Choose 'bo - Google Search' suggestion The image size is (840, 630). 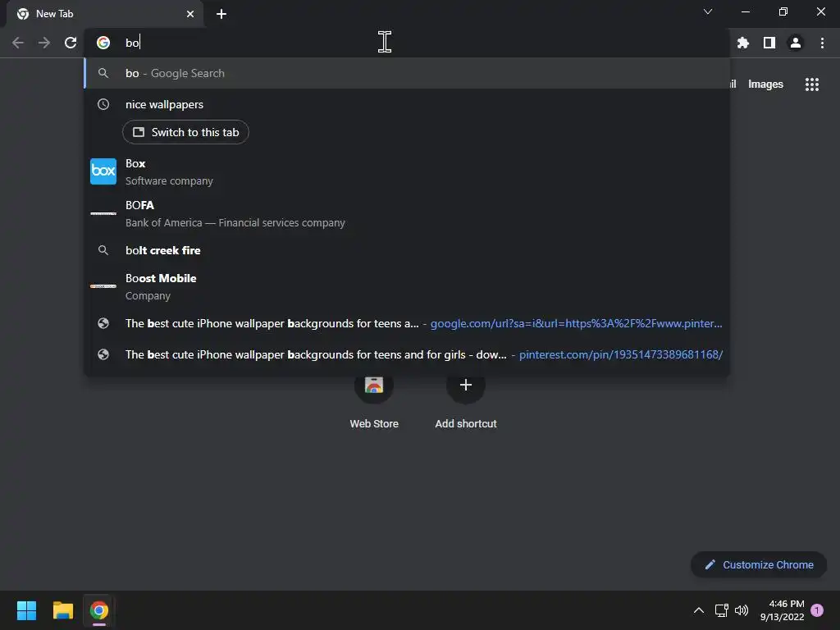click(x=407, y=73)
